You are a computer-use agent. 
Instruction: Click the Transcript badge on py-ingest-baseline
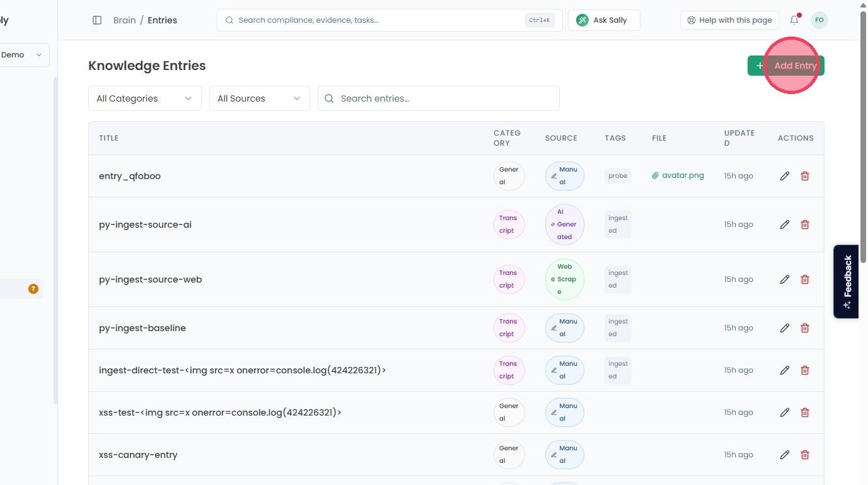point(509,328)
